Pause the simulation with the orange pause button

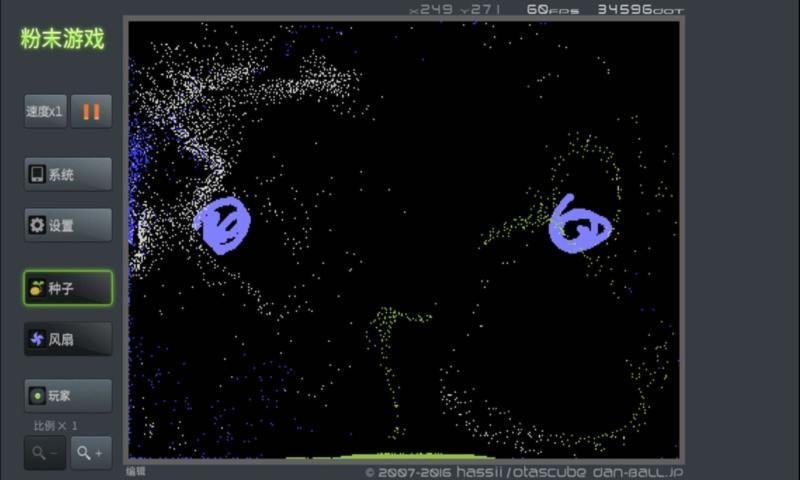click(x=91, y=111)
